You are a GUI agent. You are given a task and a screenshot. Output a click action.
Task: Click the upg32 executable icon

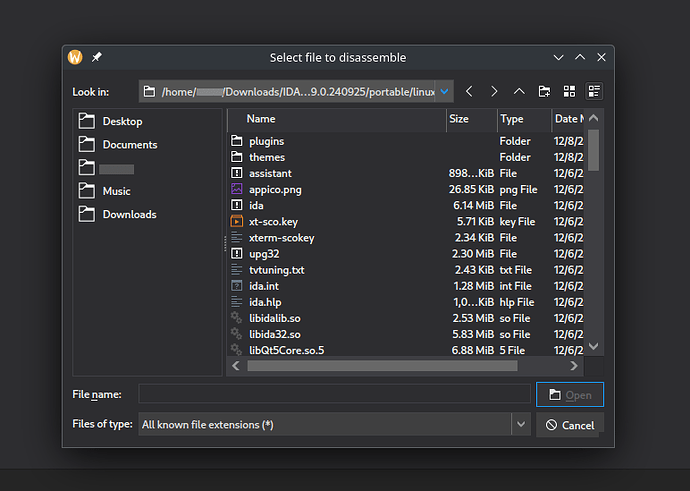pyautogui.click(x=237, y=253)
